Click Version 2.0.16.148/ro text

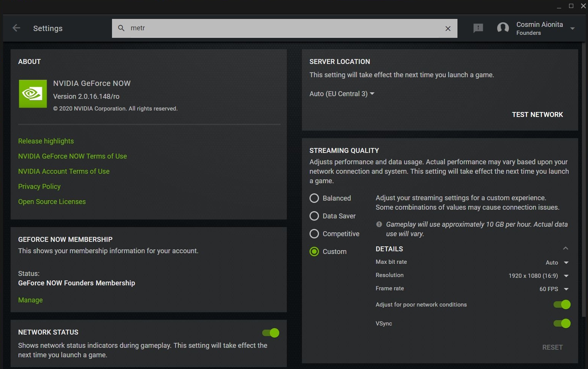point(86,96)
